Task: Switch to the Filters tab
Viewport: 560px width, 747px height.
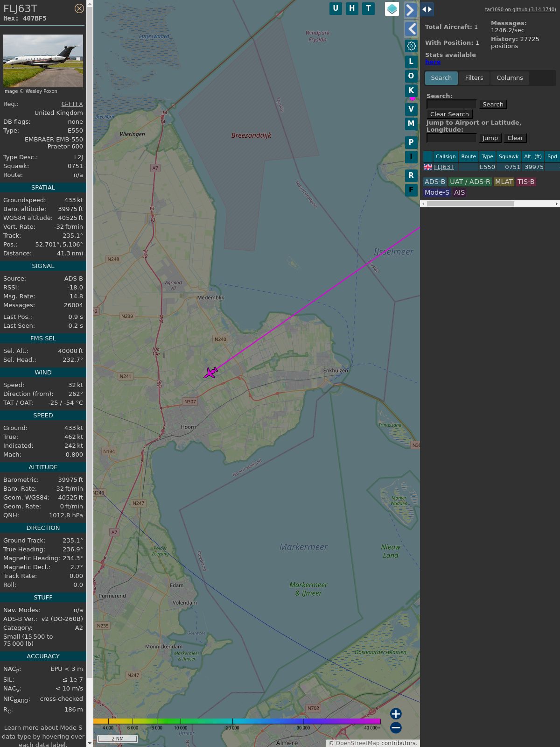Action: (474, 78)
